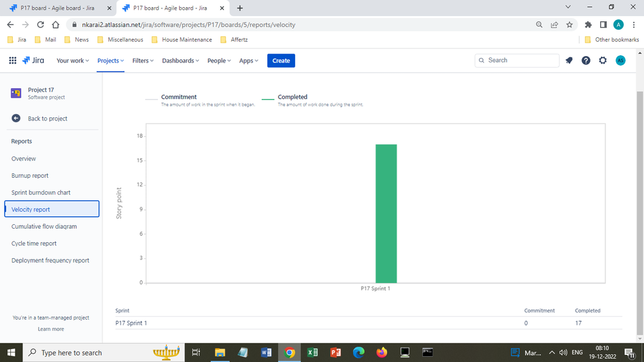Open File Explorer from the taskbar
This screenshot has height=362, width=644.
point(220,352)
